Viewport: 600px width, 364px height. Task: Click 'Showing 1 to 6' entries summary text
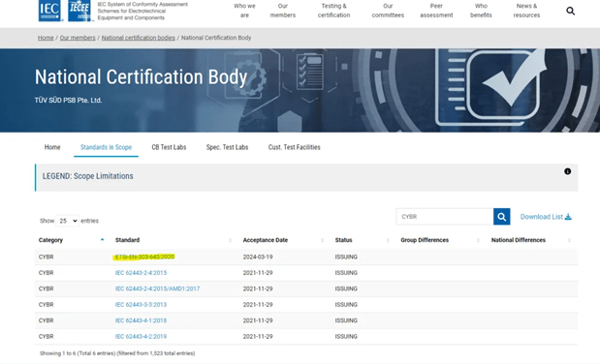[117, 353]
